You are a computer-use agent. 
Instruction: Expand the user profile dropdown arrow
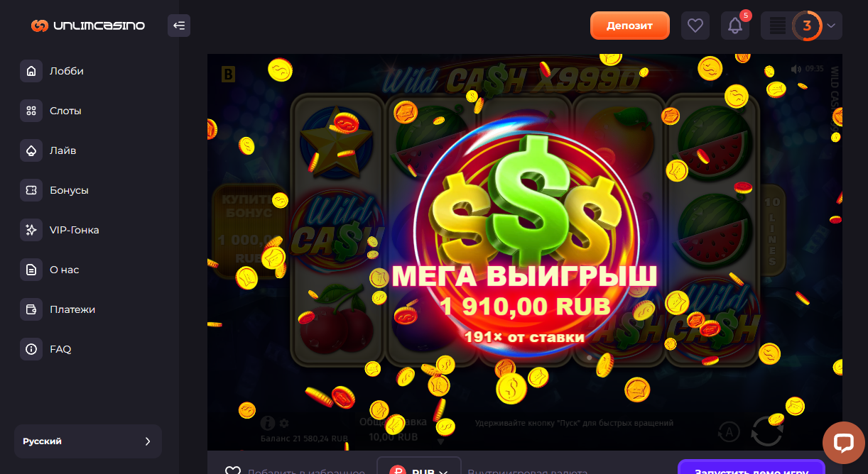832,26
